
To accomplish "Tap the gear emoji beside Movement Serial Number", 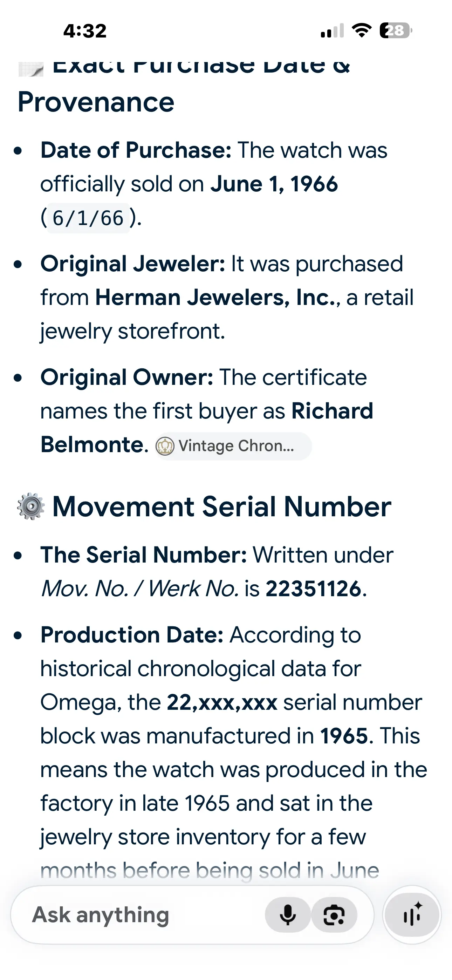I will coord(31,507).
